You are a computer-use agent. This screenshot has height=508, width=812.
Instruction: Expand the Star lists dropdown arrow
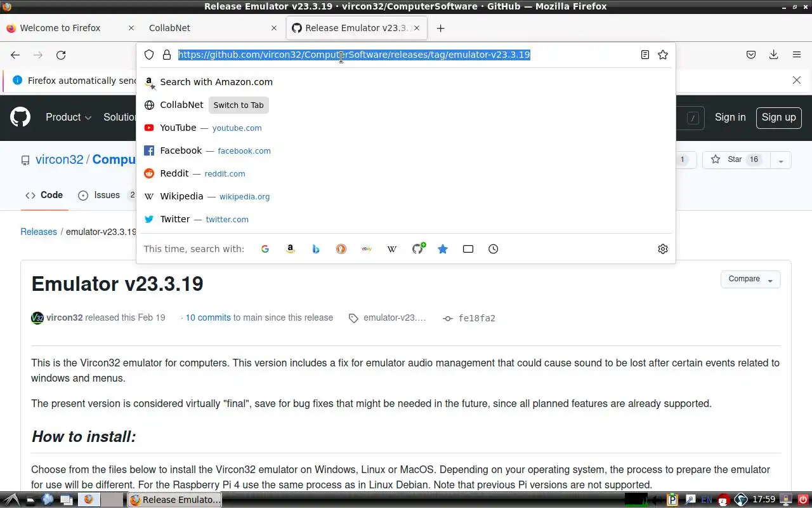pyautogui.click(x=781, y=160)
